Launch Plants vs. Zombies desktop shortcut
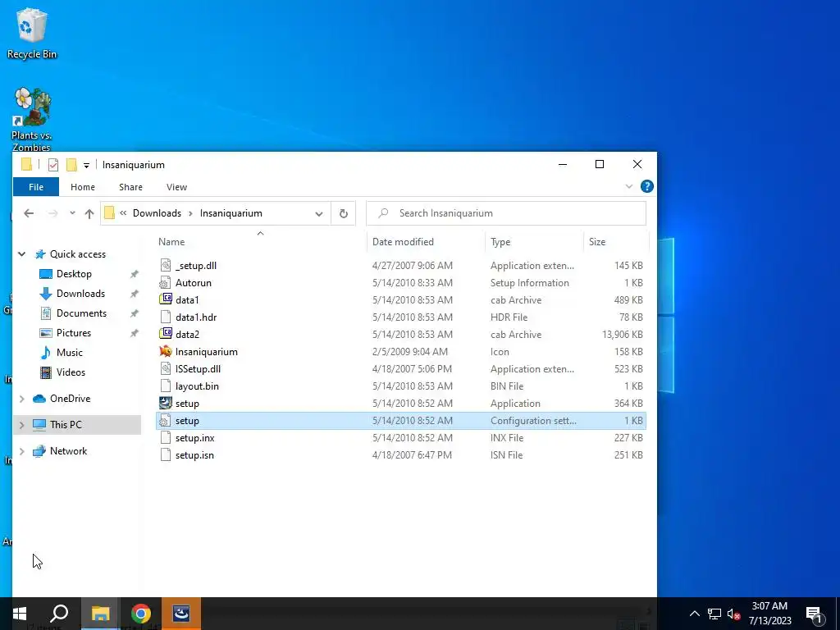 coord(31,120)
